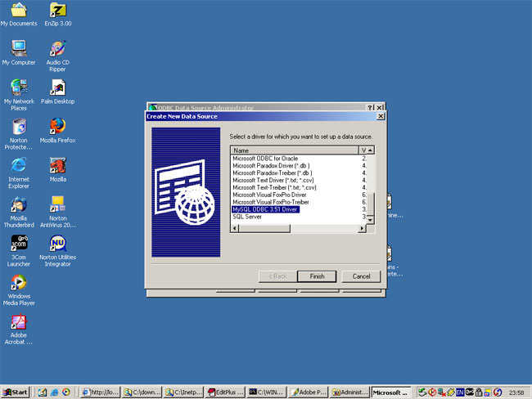Select Microsoft Visual FoxPro Driver row
The width and height of the screenshot is (532, 399).
(x=269, y=195)
